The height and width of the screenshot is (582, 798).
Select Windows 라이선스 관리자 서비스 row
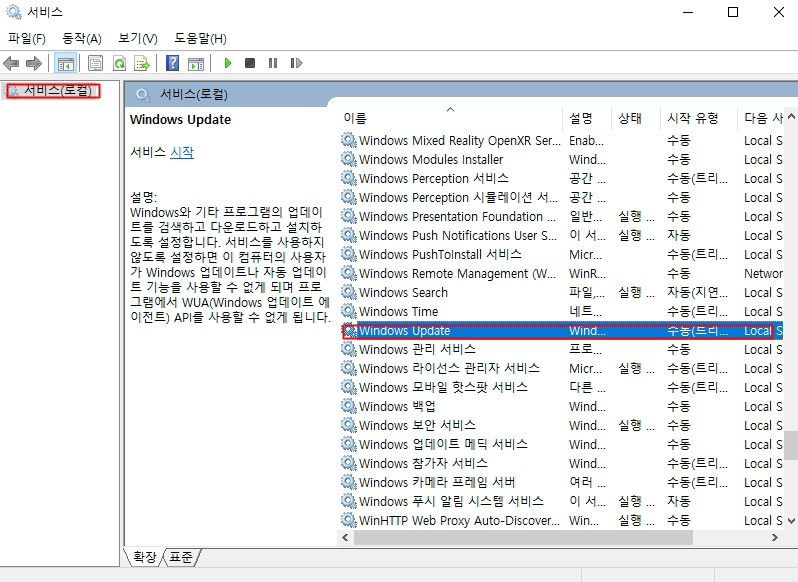(560, 368)
